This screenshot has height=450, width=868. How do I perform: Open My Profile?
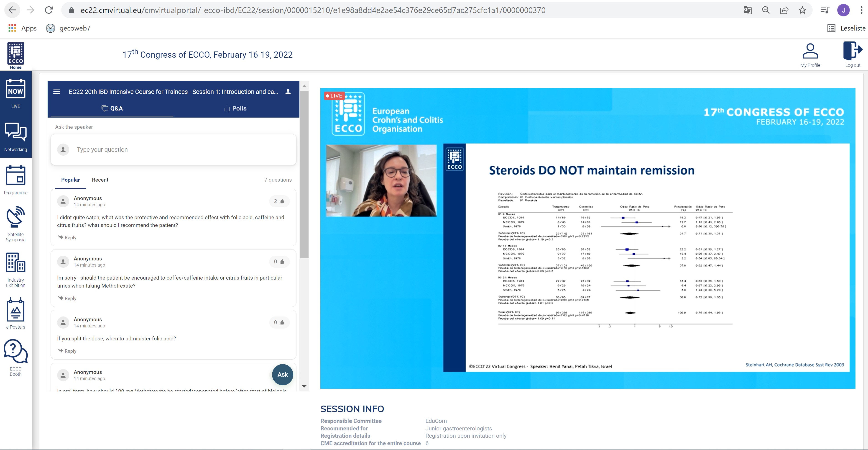810,55
